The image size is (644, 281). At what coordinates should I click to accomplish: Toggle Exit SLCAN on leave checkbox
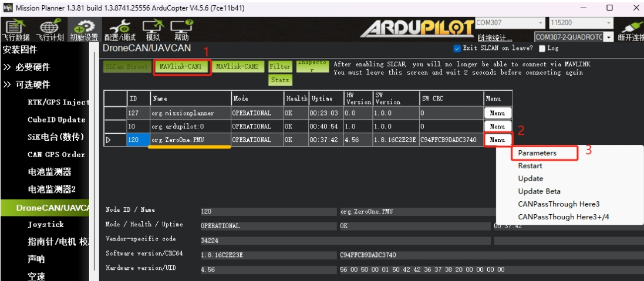(457, 49)
